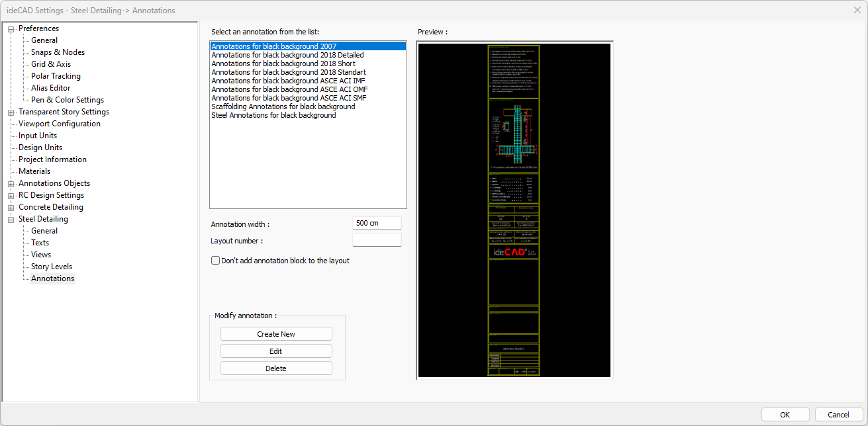Select 'Annotations for black background 2018 Detailed'
The height and width of the screenshot is (426, 868).
tap(287, 55)
